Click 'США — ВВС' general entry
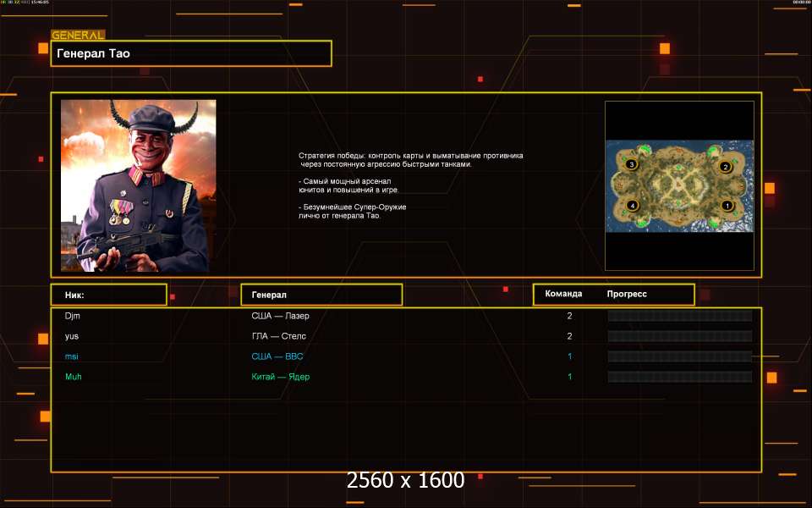This screenshot has width=812, height=508. tap(277, 356)
